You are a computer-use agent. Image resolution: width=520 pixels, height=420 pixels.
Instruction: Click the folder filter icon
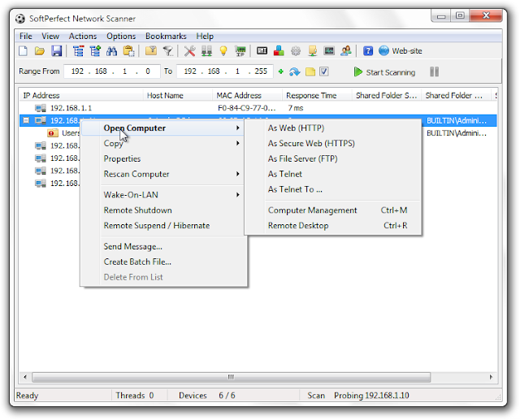coord(151,51)
